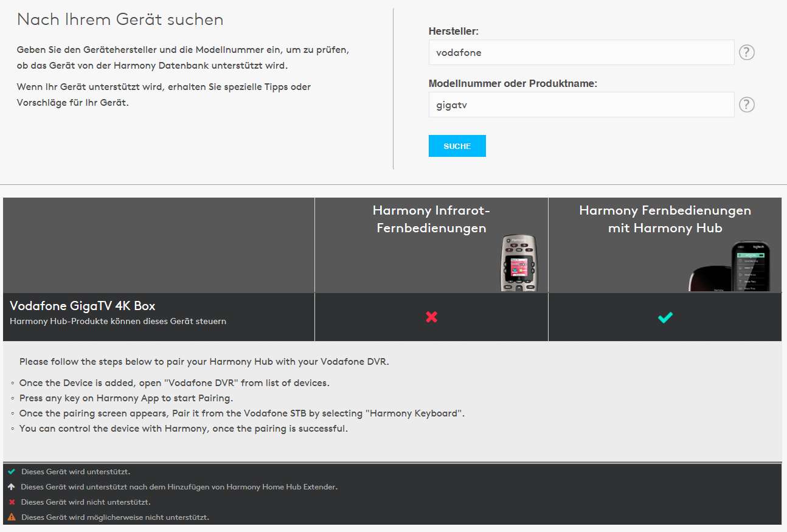
Task: Click the help icon beside Modellnummer field
Action: [746, 105]
